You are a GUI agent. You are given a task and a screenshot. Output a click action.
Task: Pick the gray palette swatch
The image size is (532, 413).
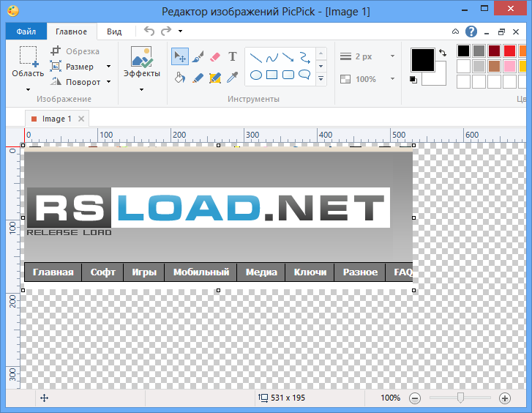[x=479, y=51]
